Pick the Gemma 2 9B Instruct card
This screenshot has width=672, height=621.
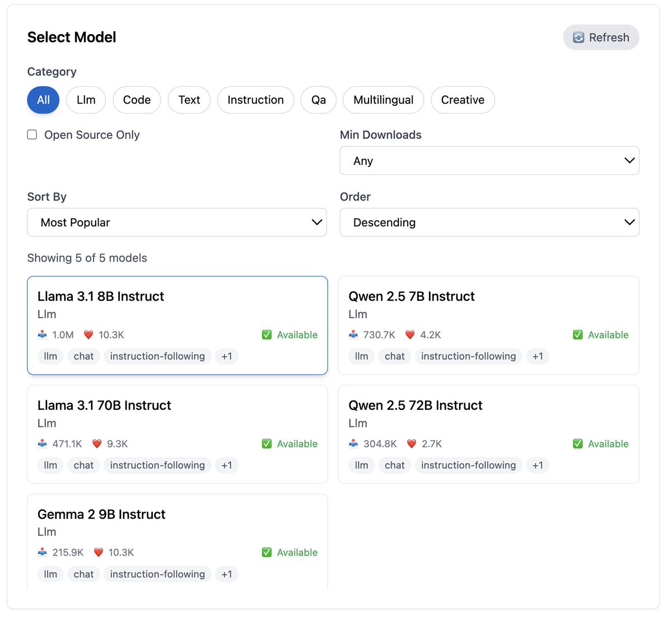tap(178, 542)
